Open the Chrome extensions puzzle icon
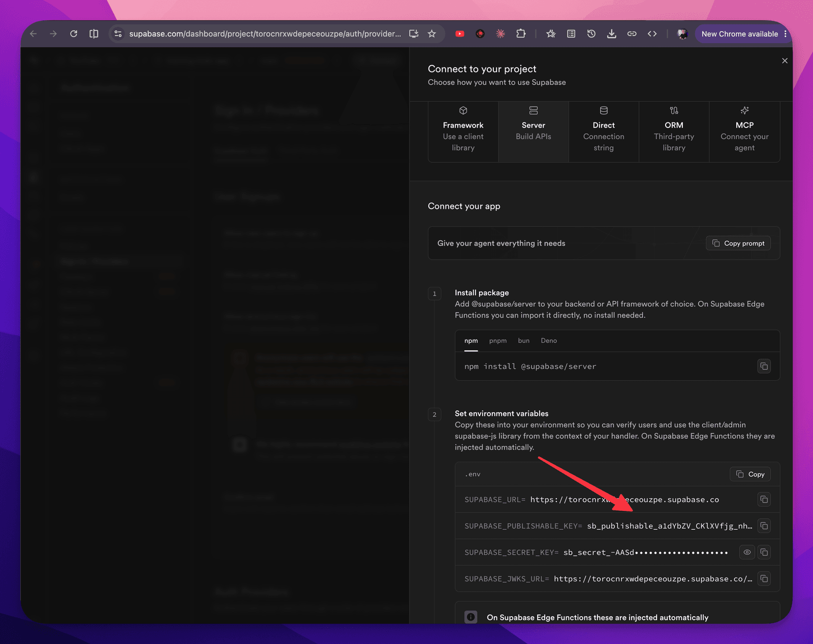Viewport: 813px width, 644px height. (x=521, y=34)
